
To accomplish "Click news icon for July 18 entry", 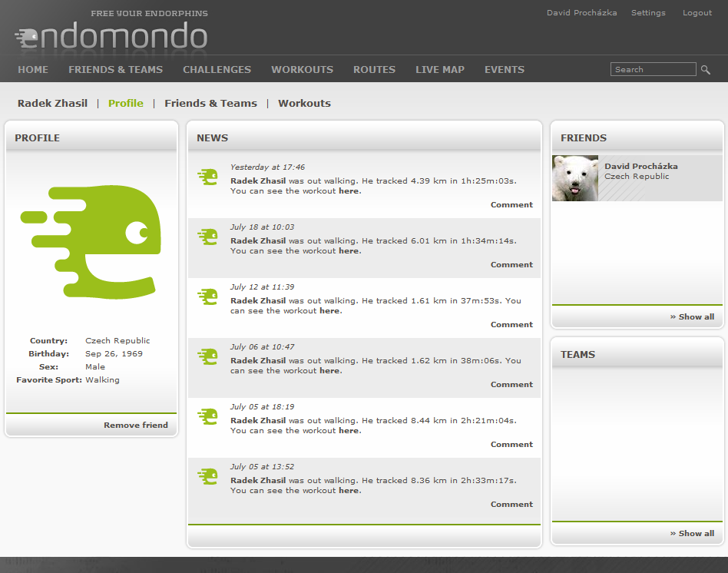I will pyautogui.click(x=207, y=237).
